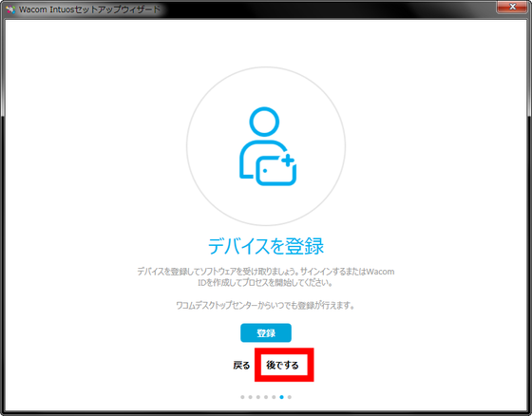This screenshot has width=532, height=416.
Task: Click the plus sign on tablet icon
Action: point(288,161)
